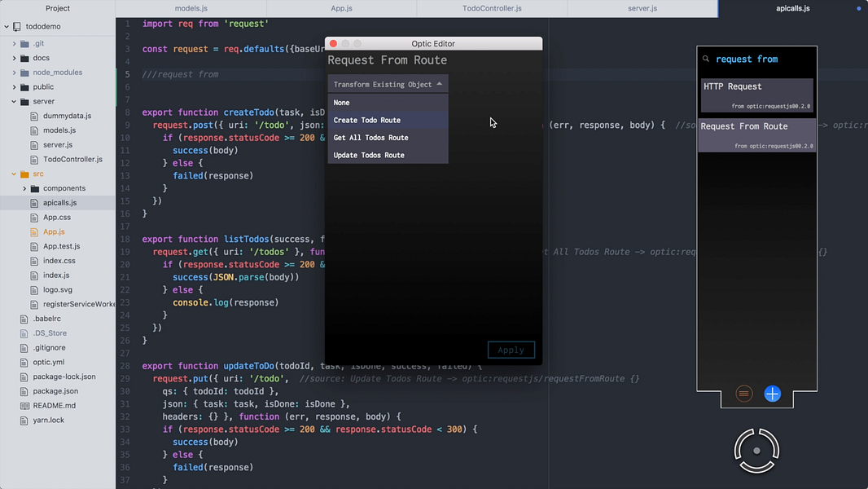
Task: Click the App.js file icon in tree
Action: pos(34,232)
